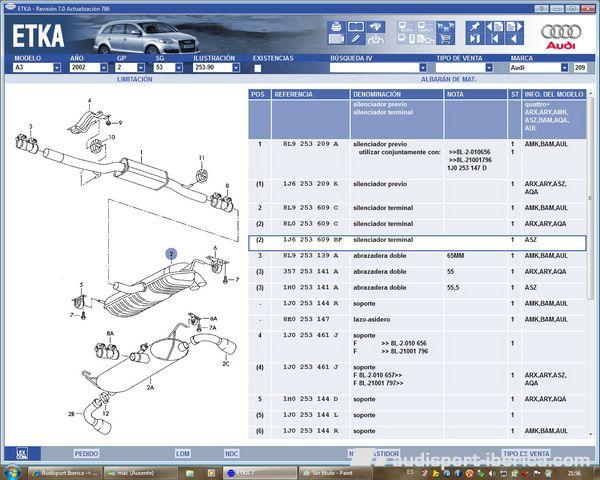Click the Audi rings logo
600x480 pixels.
tap(561, 32)
